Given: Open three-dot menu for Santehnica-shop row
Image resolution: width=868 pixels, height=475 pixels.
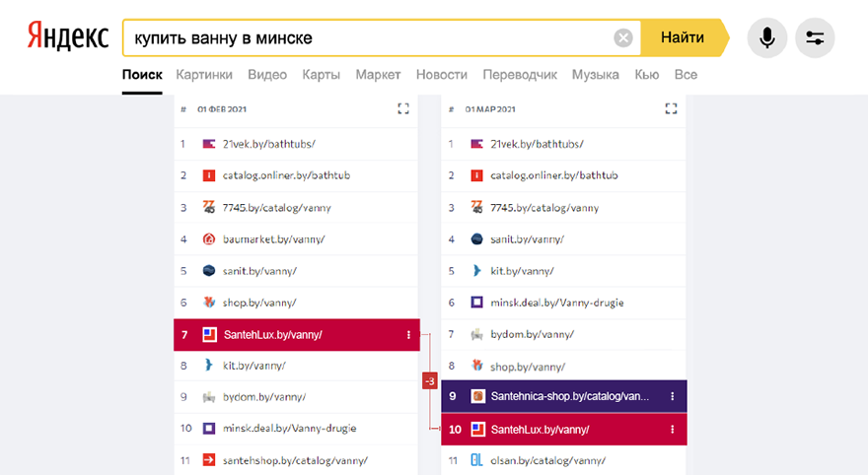Looking at the screenshot, I should click(673, 396).
